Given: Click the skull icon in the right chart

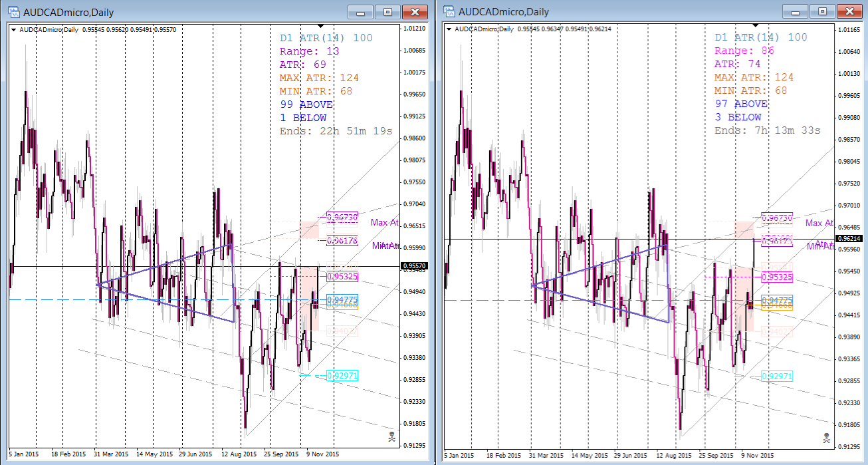Looking at the screenshot, I should tap(826, 438).
